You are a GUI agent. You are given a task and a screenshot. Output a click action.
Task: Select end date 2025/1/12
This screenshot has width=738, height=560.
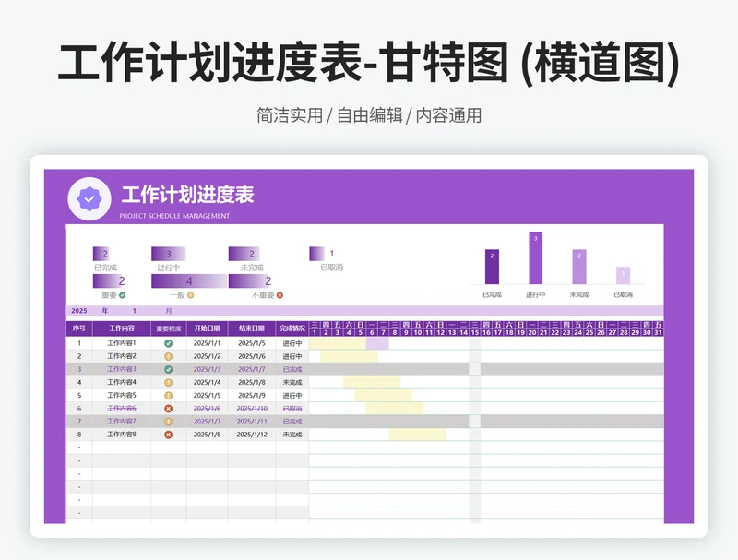(252, 435)
